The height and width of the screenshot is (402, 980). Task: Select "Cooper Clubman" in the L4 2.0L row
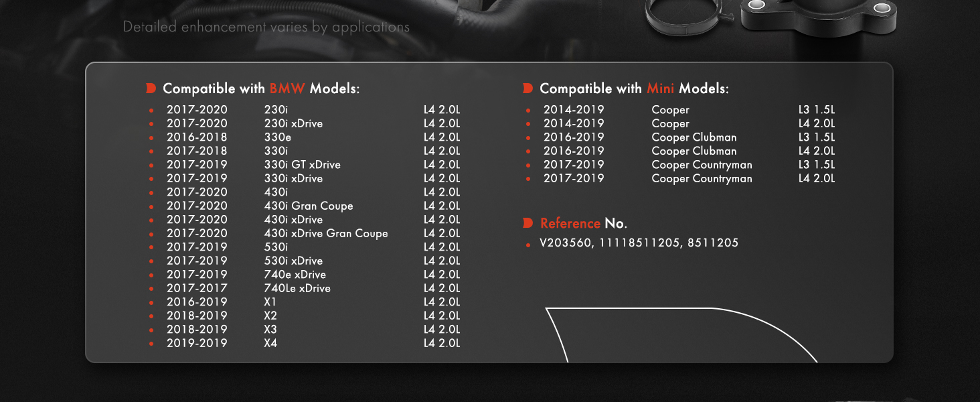(694, 151)
